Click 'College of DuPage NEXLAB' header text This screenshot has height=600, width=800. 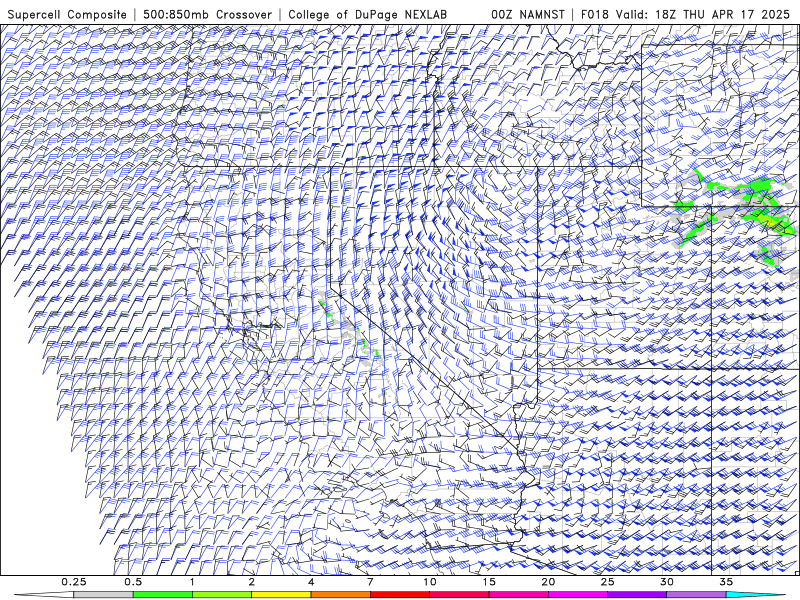tap(367, 14)
